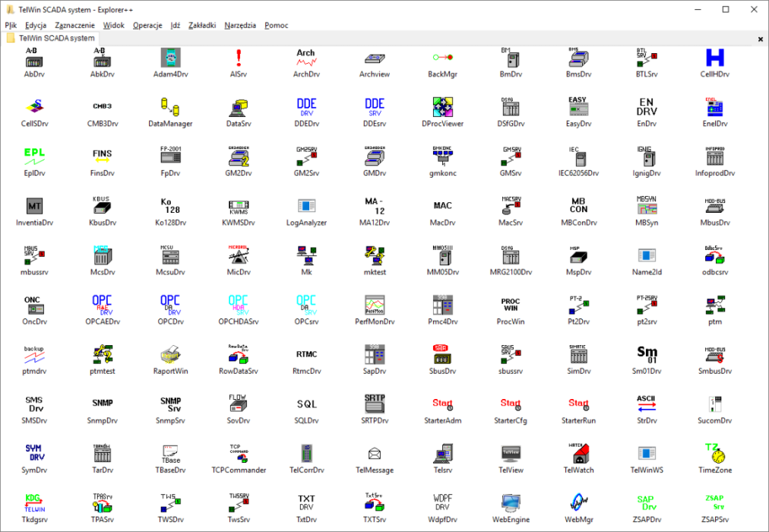Click the PerfMonDrv icon
769x532 pixels.
(x=375, y=306)
